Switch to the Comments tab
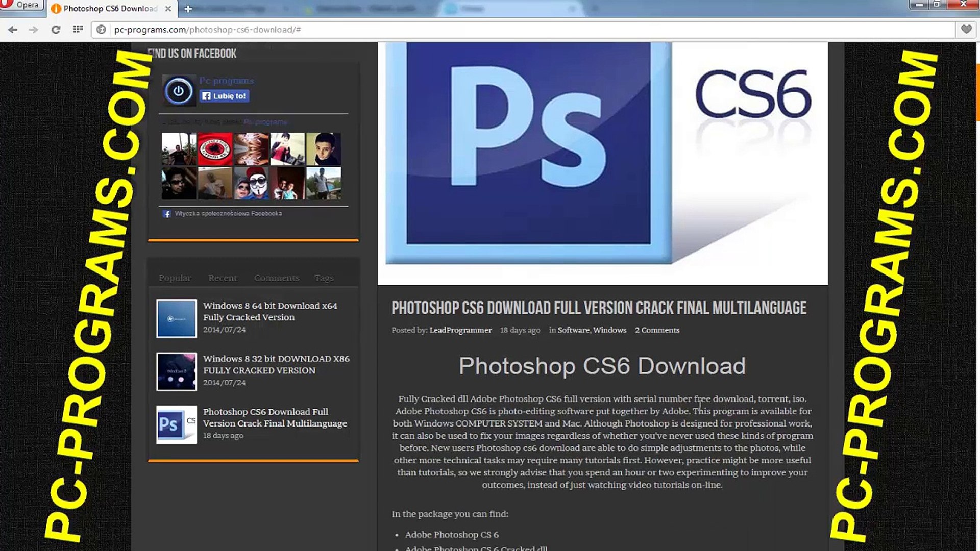Screen dimensions: 980x551 (277, 278)
